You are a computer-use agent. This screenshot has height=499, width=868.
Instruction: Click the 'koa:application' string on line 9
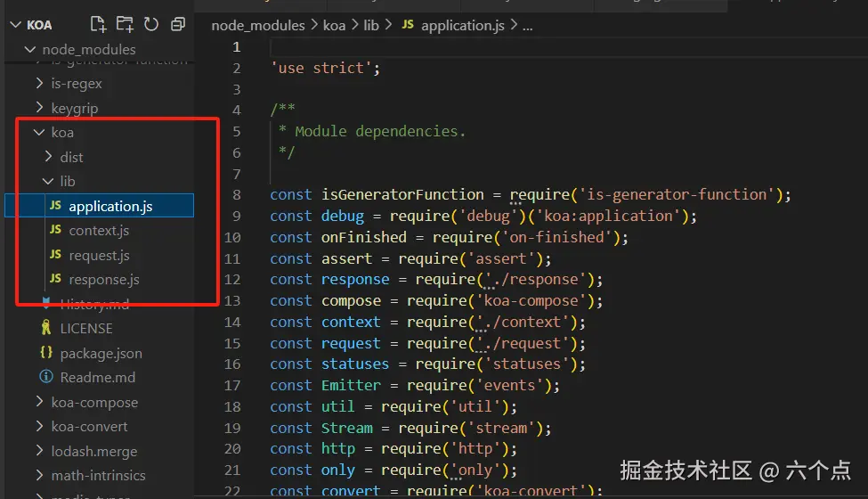click(608, 216)
